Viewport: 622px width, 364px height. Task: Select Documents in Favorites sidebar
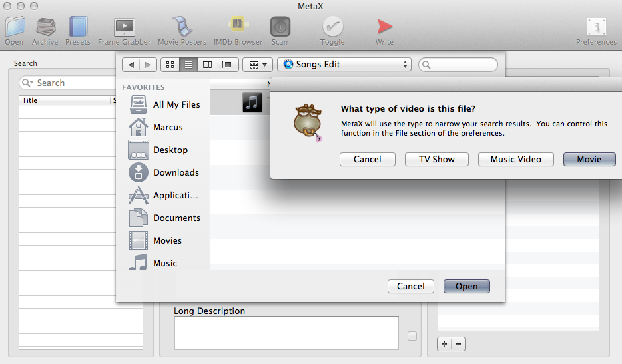[164, 218]
